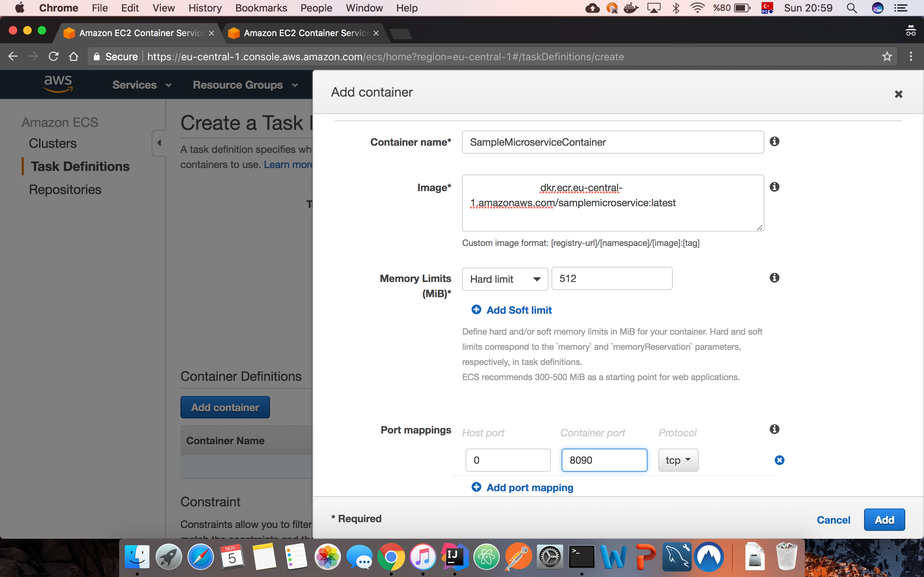Remove the port mapping row
Screen dimensions: 924x577
click(779, 460)
